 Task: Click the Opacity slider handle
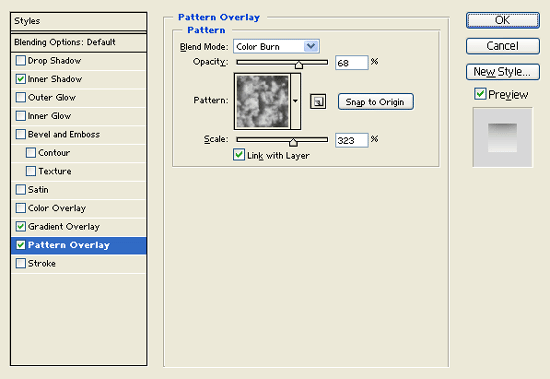pyautogui.click(x=299, y=65)
